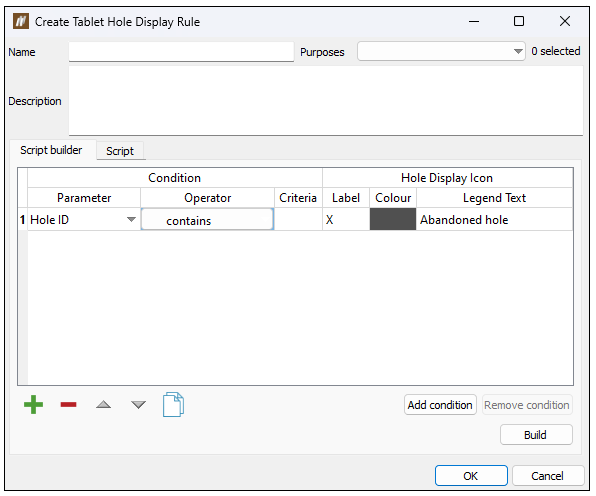Screen dimensions: 596x496
Task: Select the Abandoned hole legend text cell
Action: (x=495, y=219)
